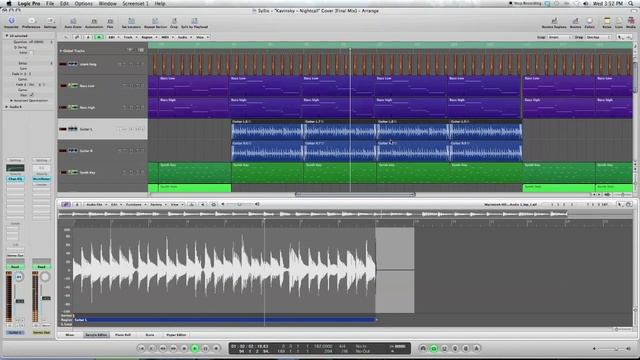
Task: Click the Record transport button
Action: click(216, 348)
